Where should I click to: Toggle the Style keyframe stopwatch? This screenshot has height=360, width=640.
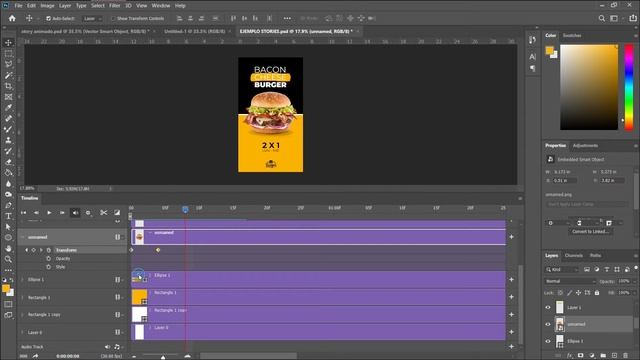(49, 267)
